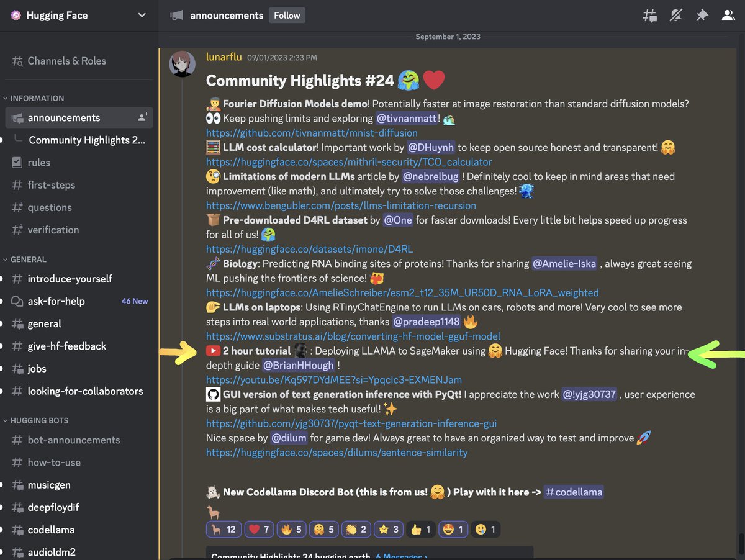The image size is (745, 560).
Task: Open pinned messages pin icon
Action: pyautogui.click(x=702, y=16)
